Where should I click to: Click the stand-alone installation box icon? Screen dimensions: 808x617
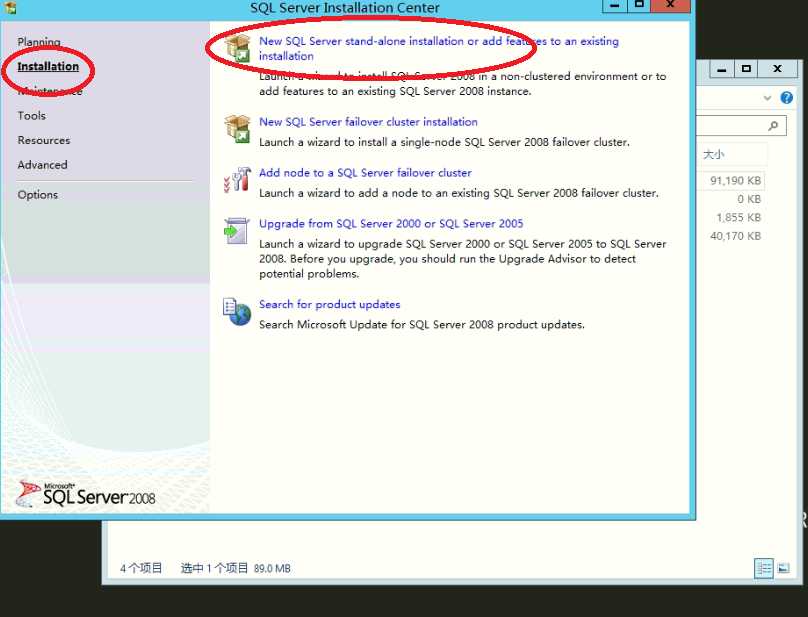pyautogui.click(x=238, y=48)
